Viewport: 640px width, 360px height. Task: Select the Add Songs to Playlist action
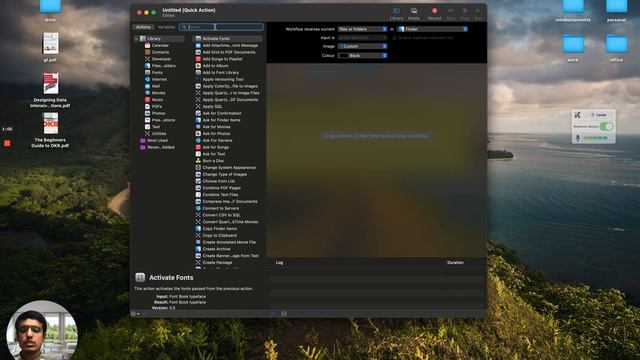219,59
